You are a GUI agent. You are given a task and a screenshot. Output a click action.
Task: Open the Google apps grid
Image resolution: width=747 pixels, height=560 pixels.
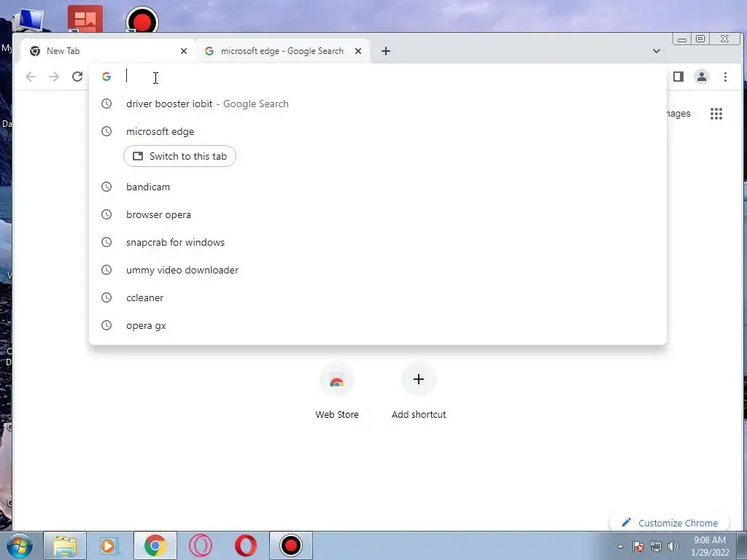tap(716, 113)
